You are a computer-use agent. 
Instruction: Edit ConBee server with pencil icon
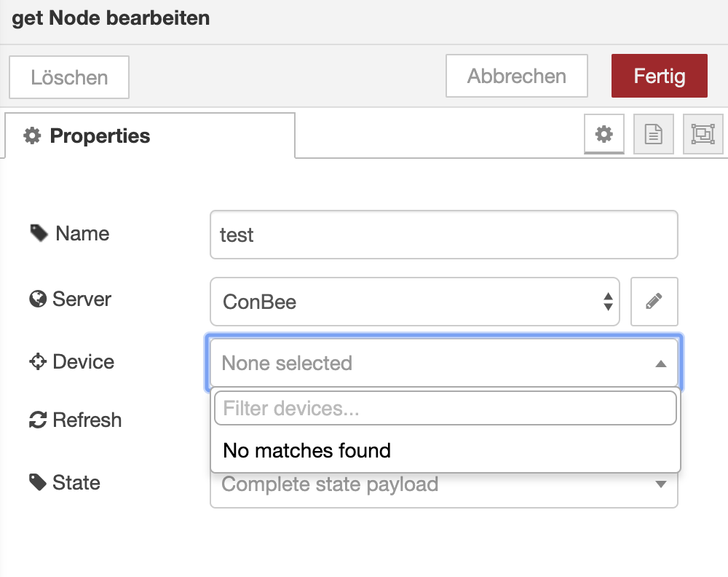tap(654, 301)
